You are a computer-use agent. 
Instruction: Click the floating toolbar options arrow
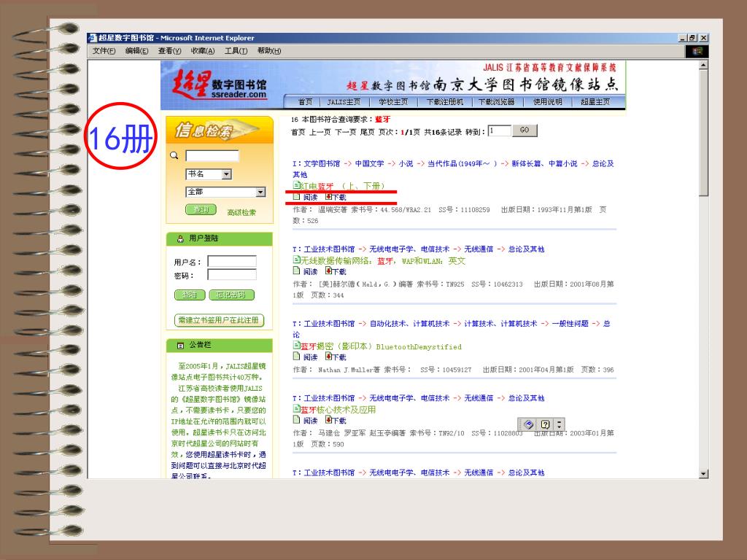point(560,424)
